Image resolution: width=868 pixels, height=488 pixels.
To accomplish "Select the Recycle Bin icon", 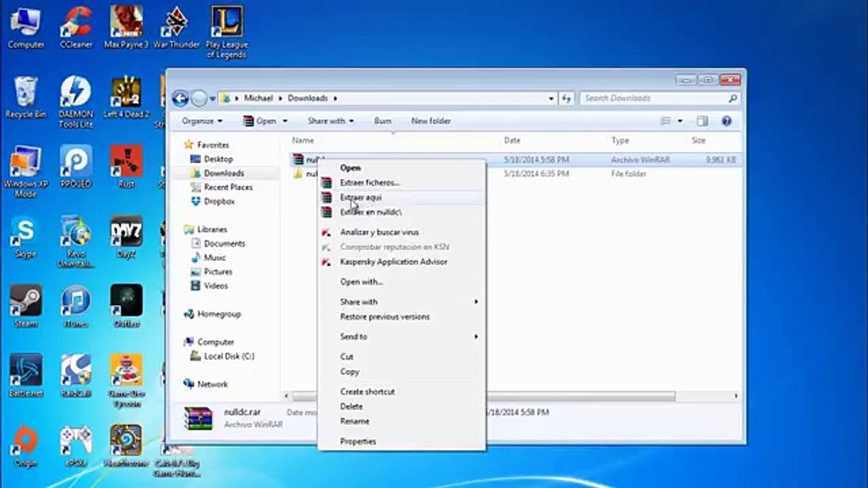I will point(26,96).
